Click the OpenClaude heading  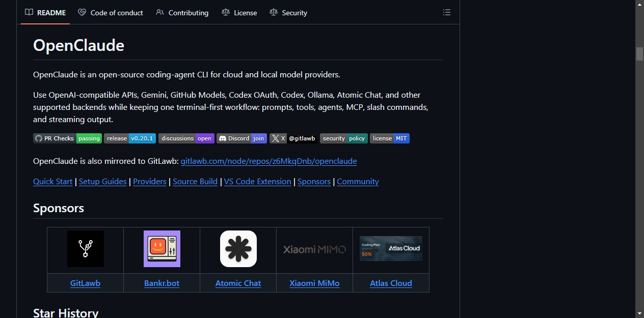click(78, 45)
